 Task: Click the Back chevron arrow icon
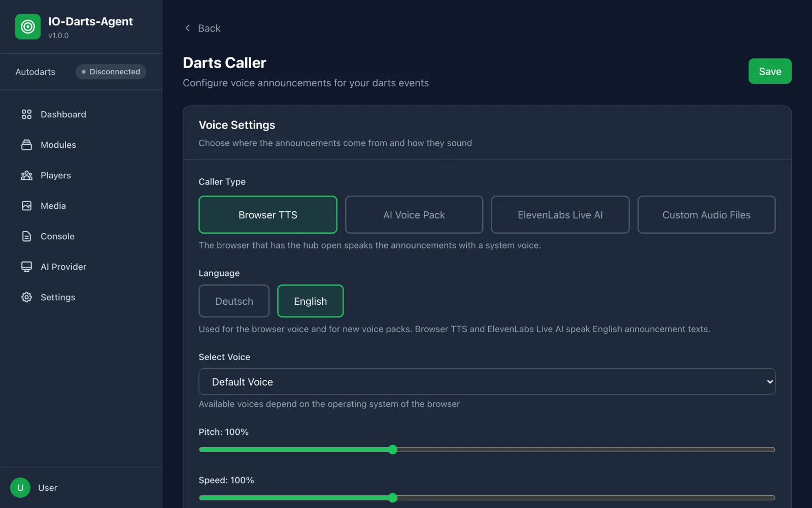point(188,28)
